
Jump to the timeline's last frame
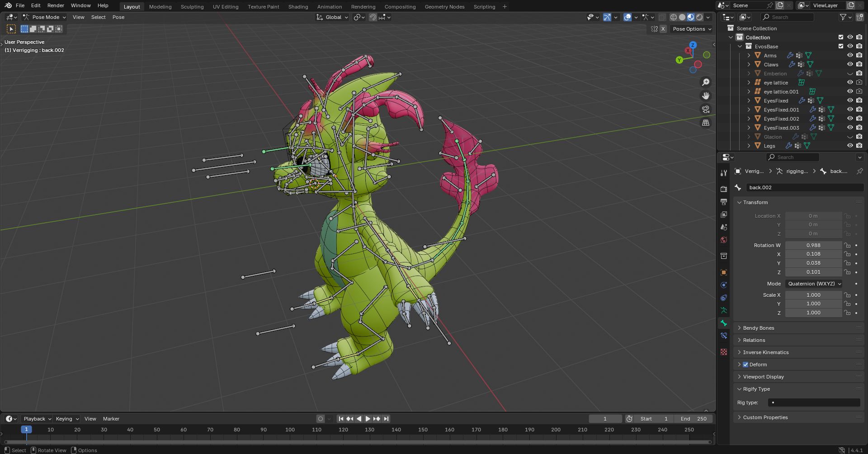(x=386, y=419)
